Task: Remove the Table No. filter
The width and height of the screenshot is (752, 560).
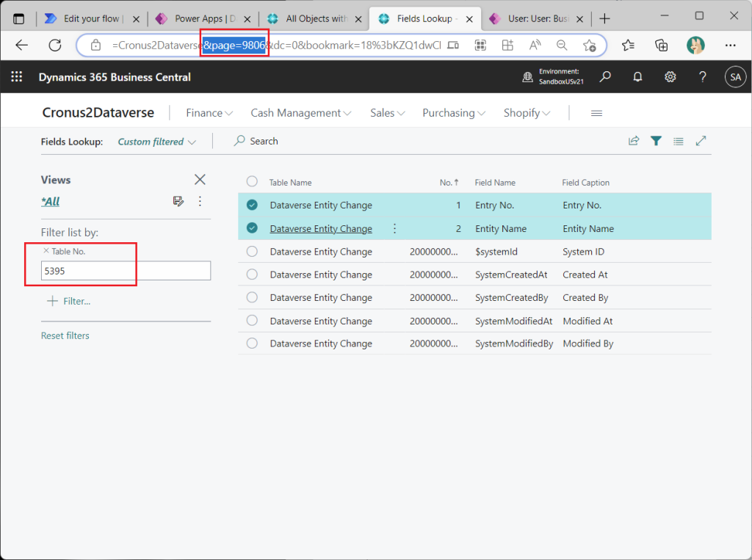Action: tap(46, 251)
